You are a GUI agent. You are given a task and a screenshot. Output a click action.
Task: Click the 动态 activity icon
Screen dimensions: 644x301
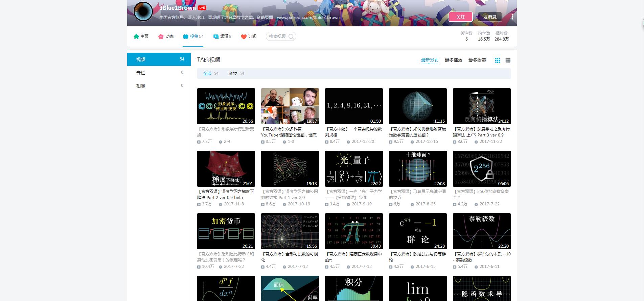(x=161, y=36)
